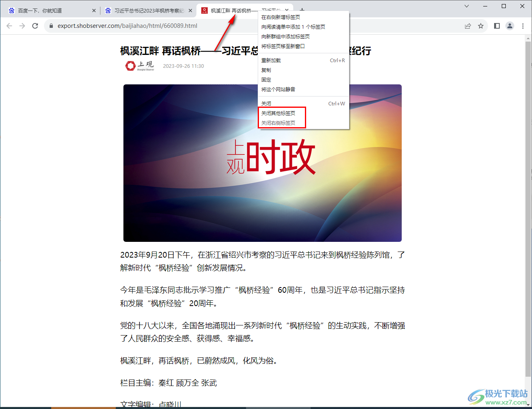The image size is (532, 409).
Task: Choose 将标签页移至新窗口
Action: pyautogui.click(x=303, y=46)
